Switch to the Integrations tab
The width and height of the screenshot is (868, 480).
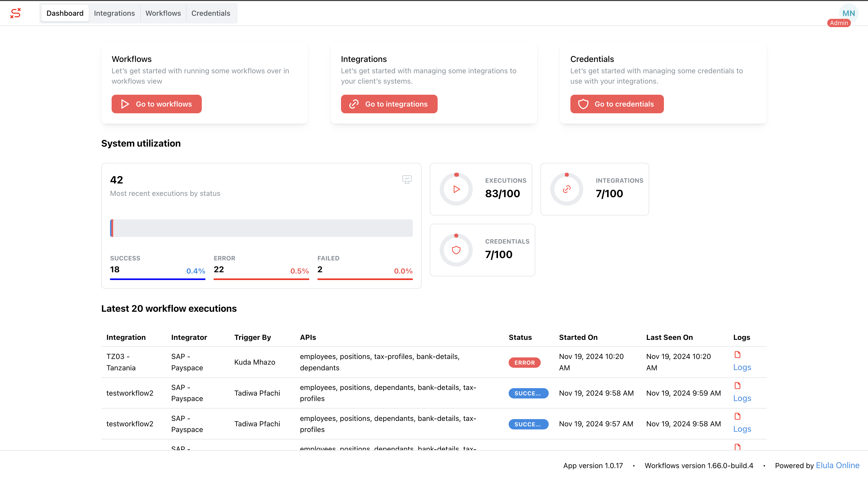click(114, 13)
